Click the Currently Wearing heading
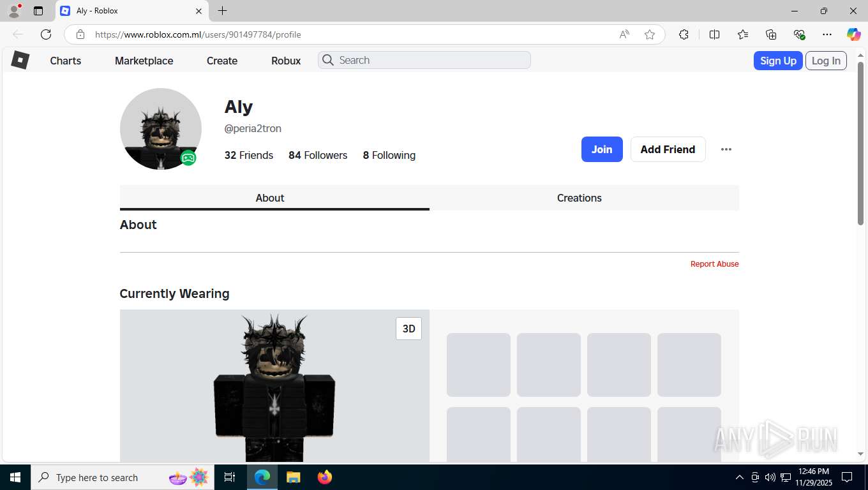 (x=174, y=293)
